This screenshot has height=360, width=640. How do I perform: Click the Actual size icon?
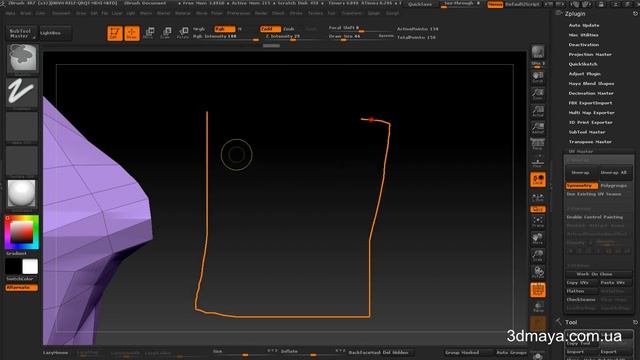(538, 111)
